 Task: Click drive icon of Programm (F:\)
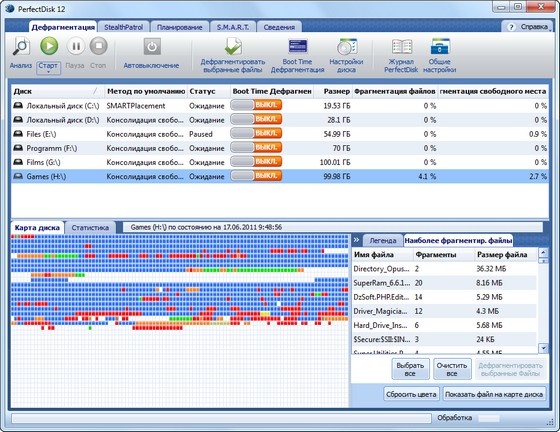pyautogui.click(x=18, y=148)
